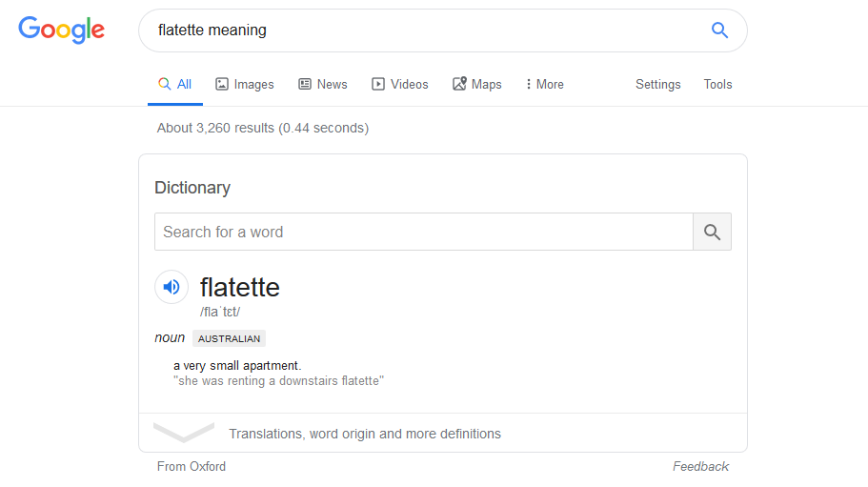Switch to the All results tab
The width and height of the screenshot is (868, 487).
tap(175, 84)
